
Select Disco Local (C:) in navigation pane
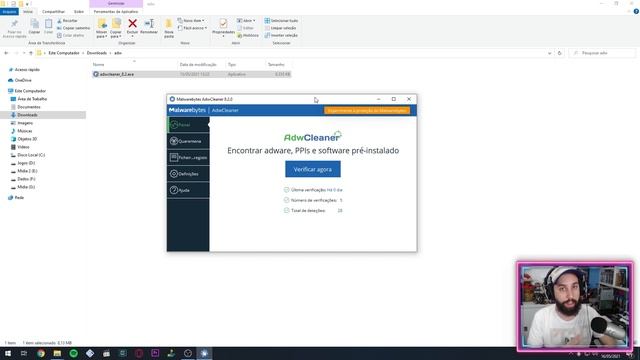(31, 155)
